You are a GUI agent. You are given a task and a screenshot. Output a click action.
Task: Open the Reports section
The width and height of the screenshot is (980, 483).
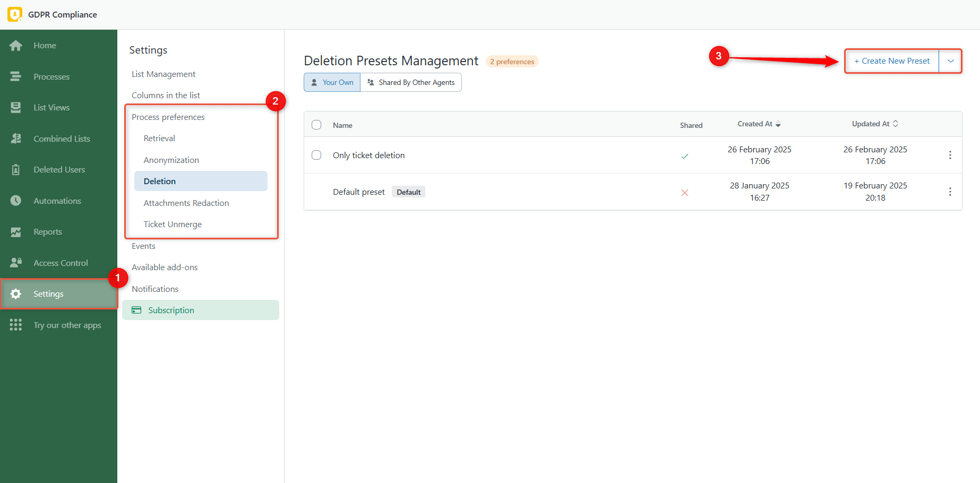(48, 231)
